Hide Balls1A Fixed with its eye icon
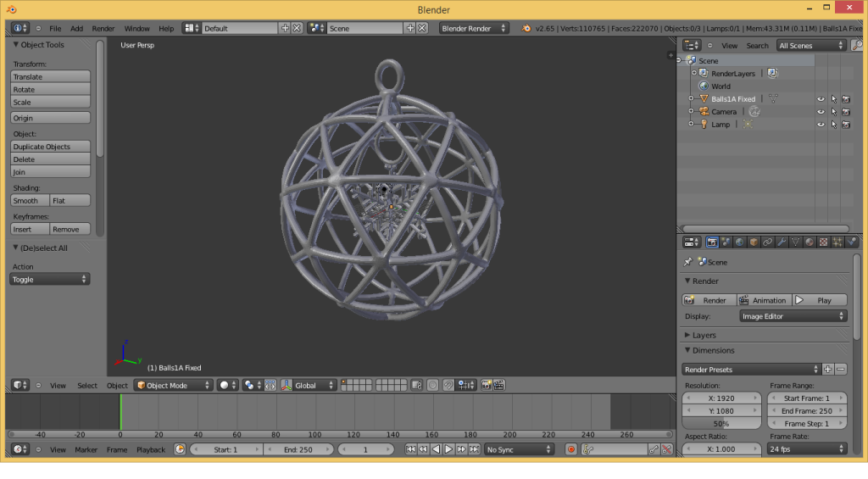868x479 pixels. (821, 99)
